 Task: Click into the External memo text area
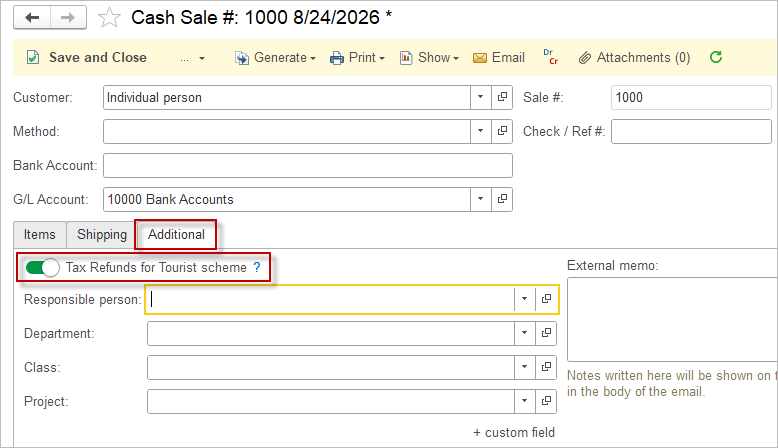(x=672, y=320)
